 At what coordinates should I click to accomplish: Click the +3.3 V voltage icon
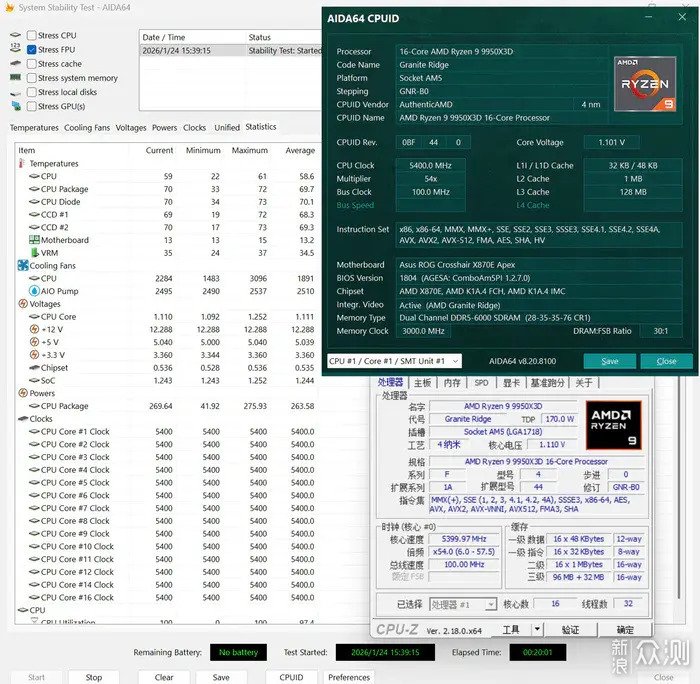coord(34,355)
